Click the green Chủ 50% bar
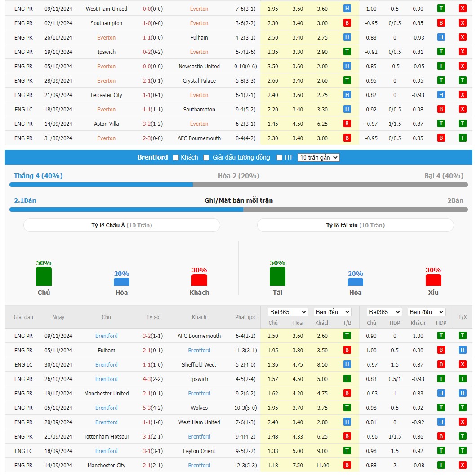 click(x=44, y=276)
